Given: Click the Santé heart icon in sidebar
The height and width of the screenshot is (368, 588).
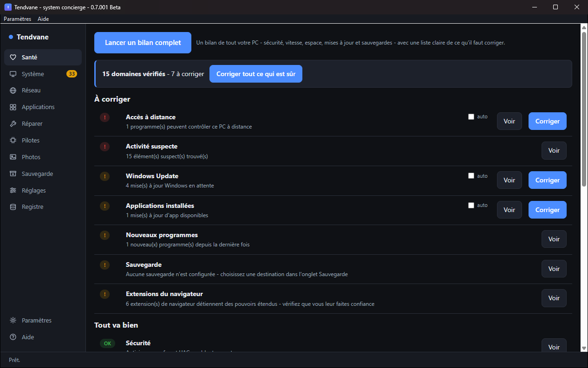Looking at the screenshot, I should [13, 58].
